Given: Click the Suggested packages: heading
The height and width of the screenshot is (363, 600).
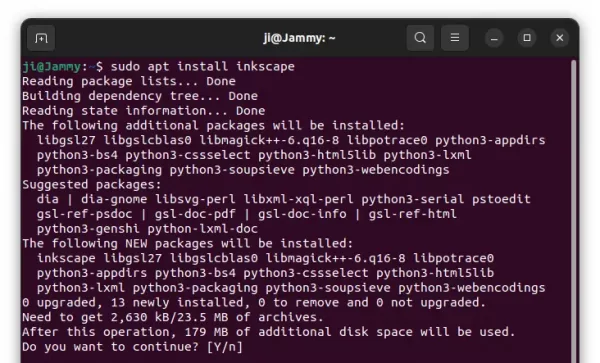Looking at the screenshot, I should tap(92, 184).
